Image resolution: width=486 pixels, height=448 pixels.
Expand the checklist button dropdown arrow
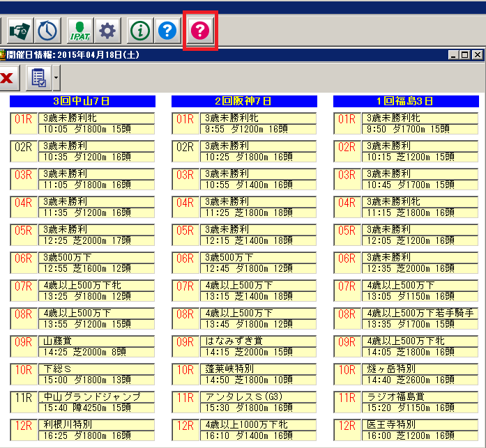[56, 78]
